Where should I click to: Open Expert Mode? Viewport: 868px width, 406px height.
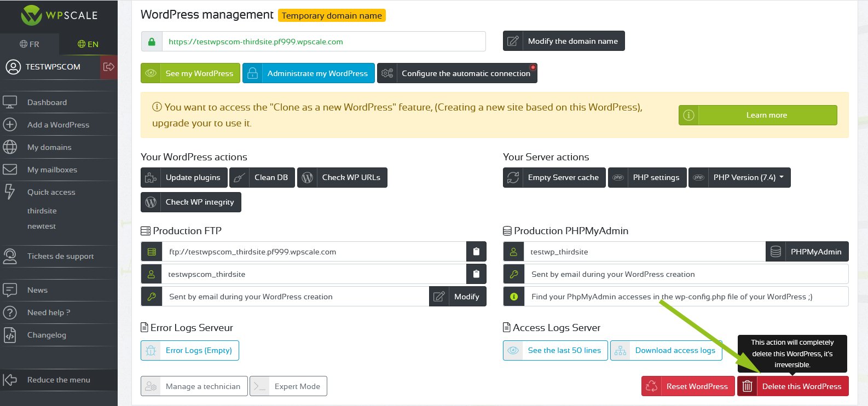(288, 386)
